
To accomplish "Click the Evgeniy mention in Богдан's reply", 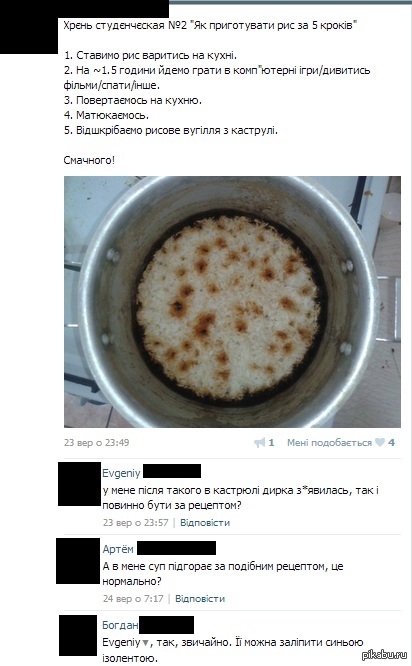I will click(x=121, y=642).
